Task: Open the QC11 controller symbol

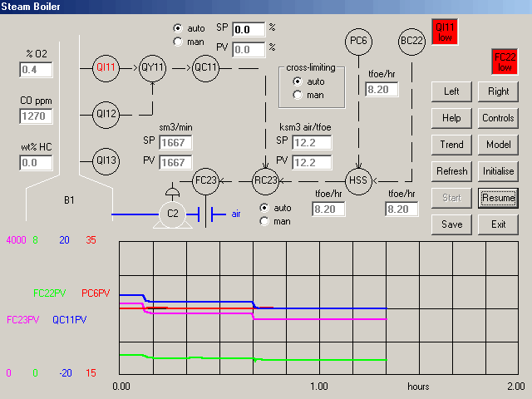Action: tap(206, 66)
